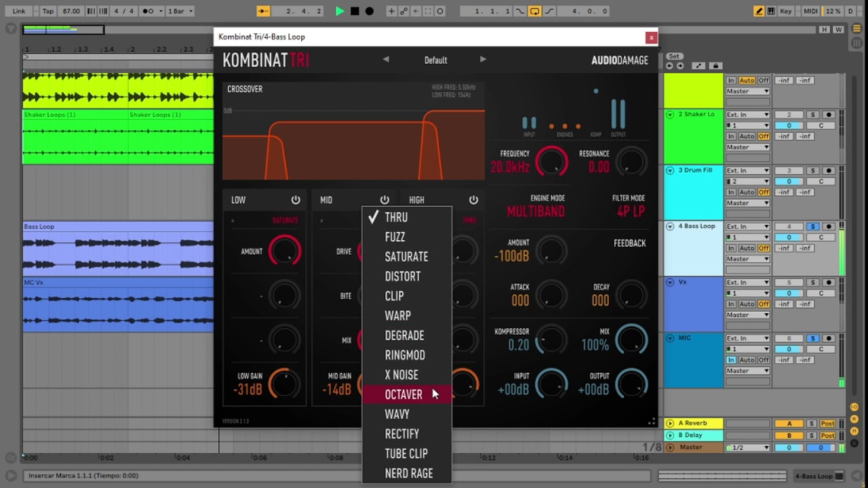Viewport: 868px width, 488px height.
Task: Collapse the 4 Bass Loop track
Action: (x=670, y=226)
